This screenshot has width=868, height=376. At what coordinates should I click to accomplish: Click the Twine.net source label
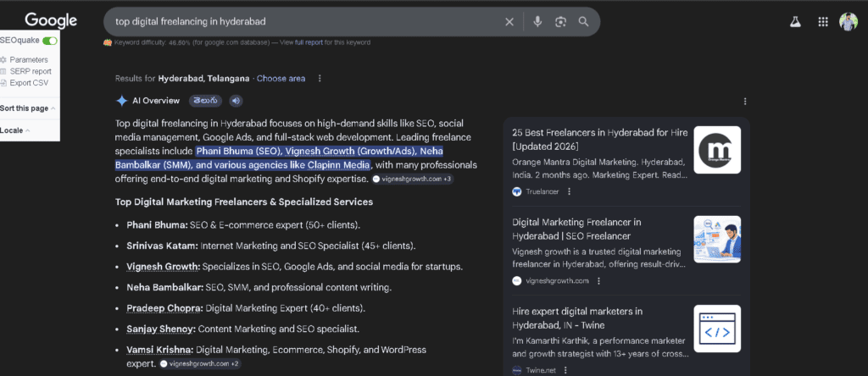click(x=541, y=370)
